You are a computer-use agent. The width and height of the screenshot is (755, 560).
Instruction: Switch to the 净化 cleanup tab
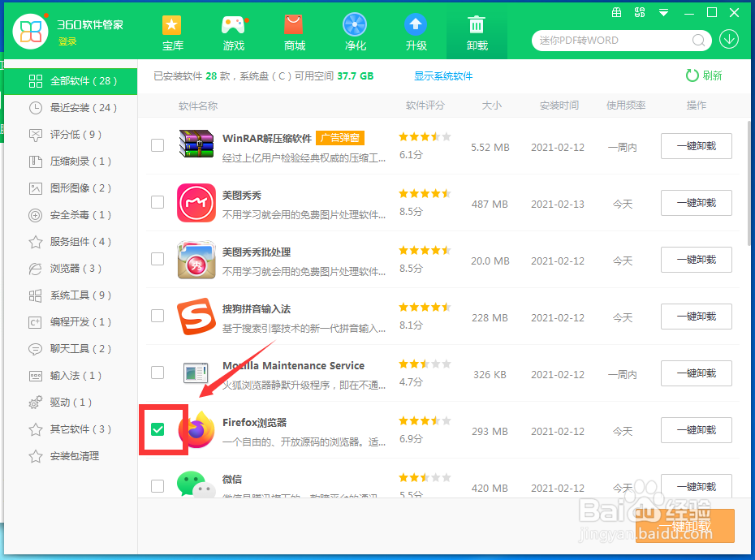356,32
